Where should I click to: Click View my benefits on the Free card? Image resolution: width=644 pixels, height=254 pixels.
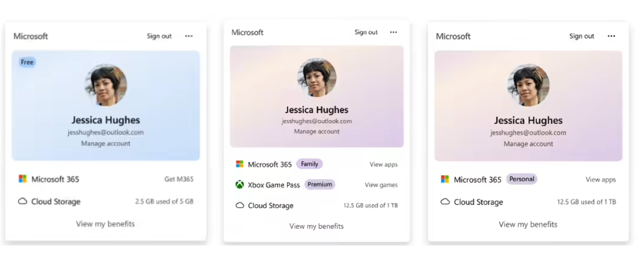tap(106, 224)
